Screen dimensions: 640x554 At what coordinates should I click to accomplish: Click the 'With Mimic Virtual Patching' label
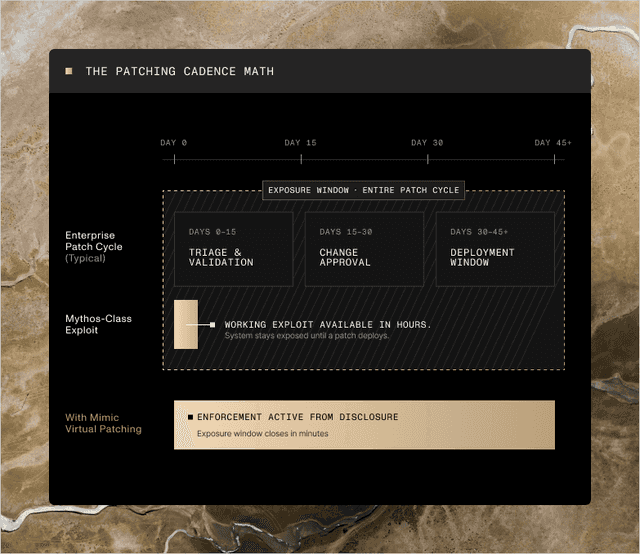[x=103, y=423]
